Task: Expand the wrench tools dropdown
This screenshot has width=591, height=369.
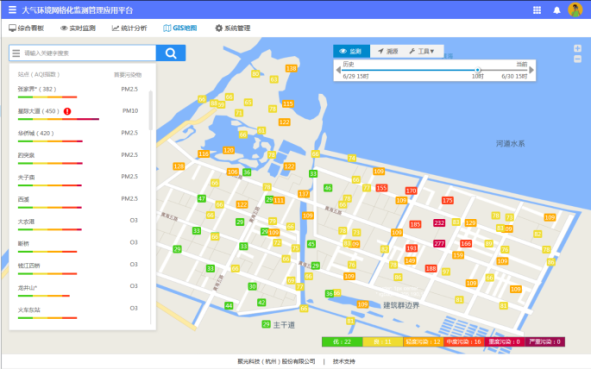Action: [x=422, y=51]
